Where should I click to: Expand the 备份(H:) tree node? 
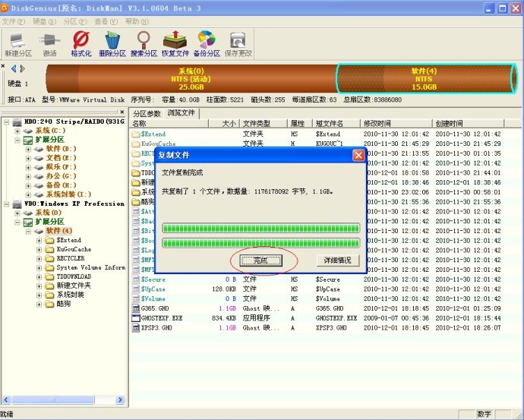[28, 185]
